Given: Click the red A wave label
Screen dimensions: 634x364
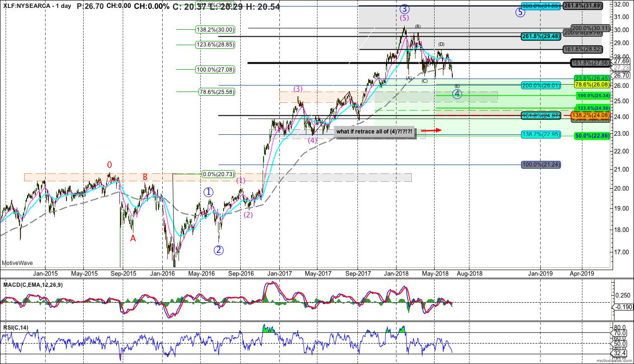Looking at the screenshot, I should [x=133, y=238].
